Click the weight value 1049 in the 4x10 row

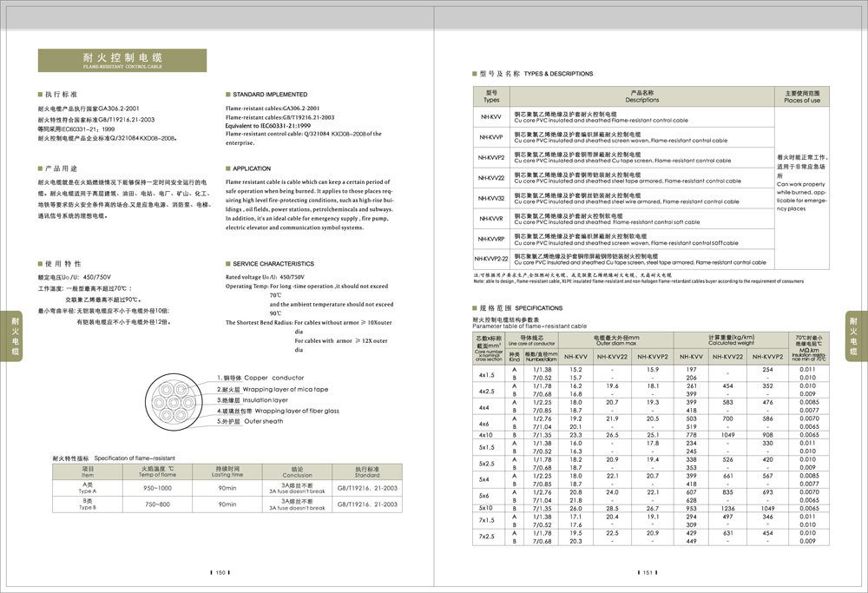[x=728, y=435]
